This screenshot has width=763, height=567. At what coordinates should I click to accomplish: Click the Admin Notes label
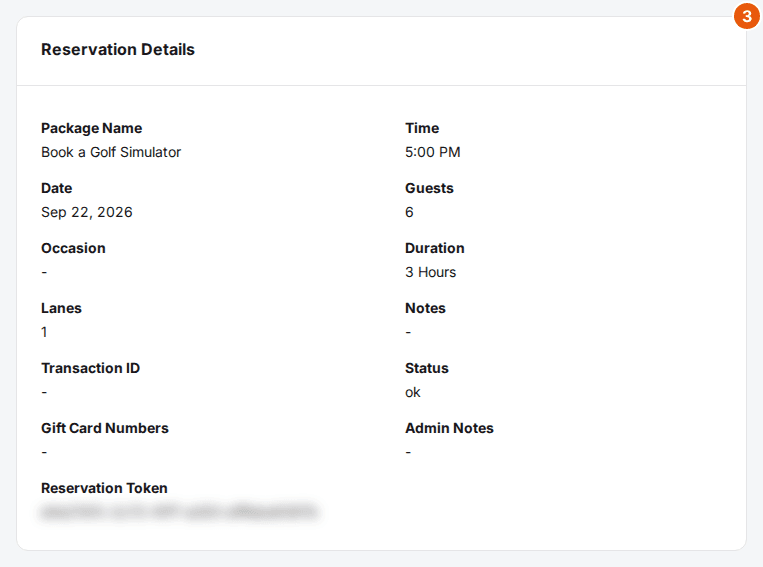pyautogui.click(x=449, y=428)
